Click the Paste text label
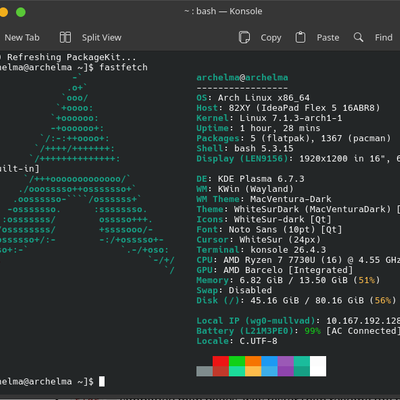This screenshot has width=400, height=400. pos(328,38)
